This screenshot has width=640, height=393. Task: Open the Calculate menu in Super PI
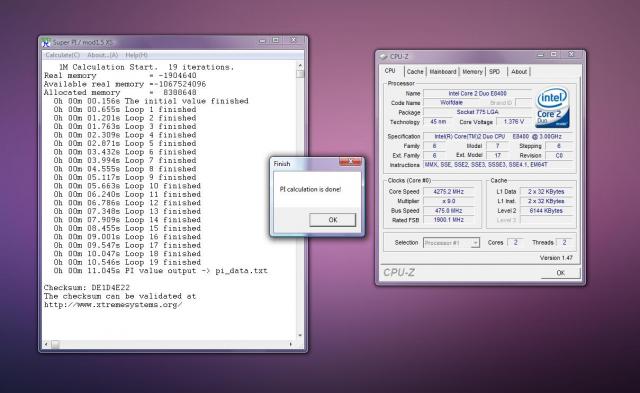click(x=62, y=55)
